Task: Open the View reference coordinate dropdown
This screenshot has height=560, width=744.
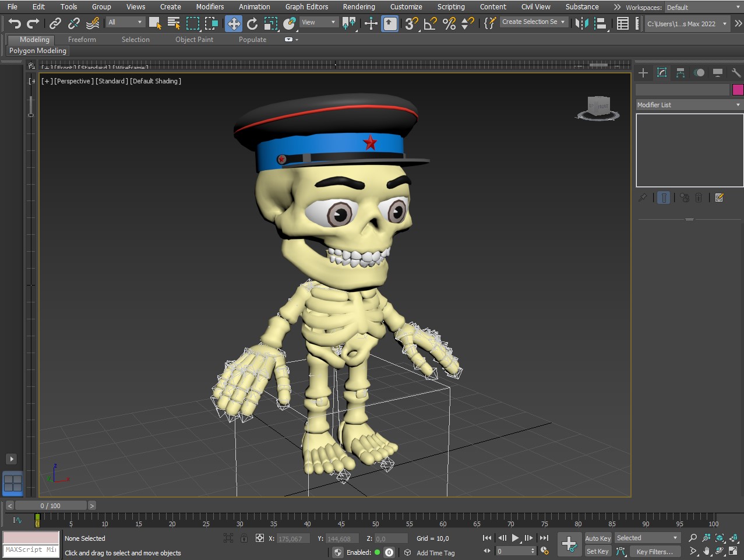Action: coord(319,22)
